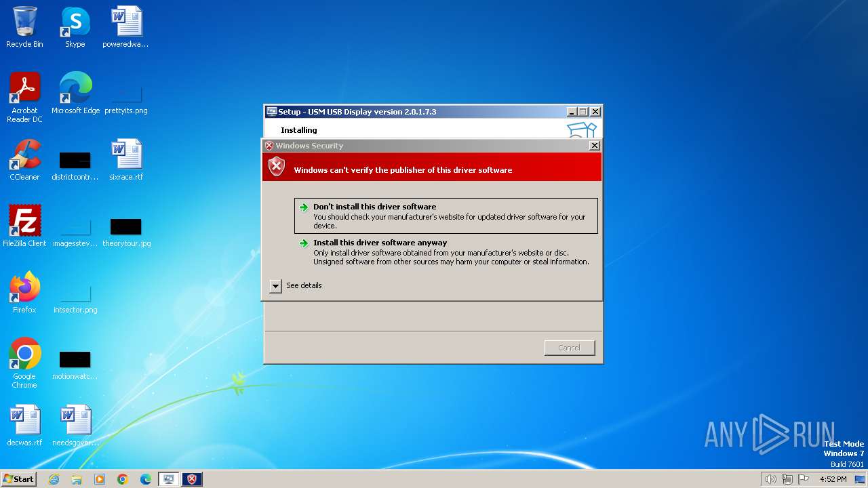Open the needsgover... document icon
The width and height of the screenshot is (868, 488).
(x=75, y=426)
